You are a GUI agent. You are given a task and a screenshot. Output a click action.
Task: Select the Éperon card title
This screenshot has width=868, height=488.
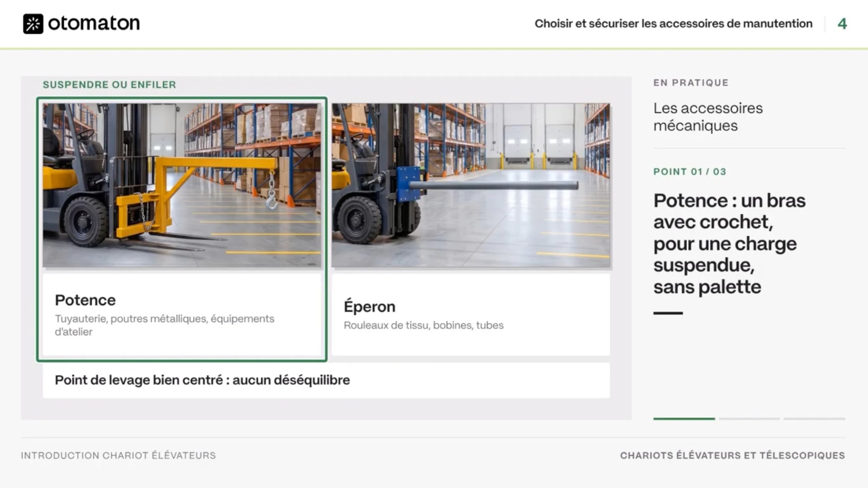coord(369,306)
